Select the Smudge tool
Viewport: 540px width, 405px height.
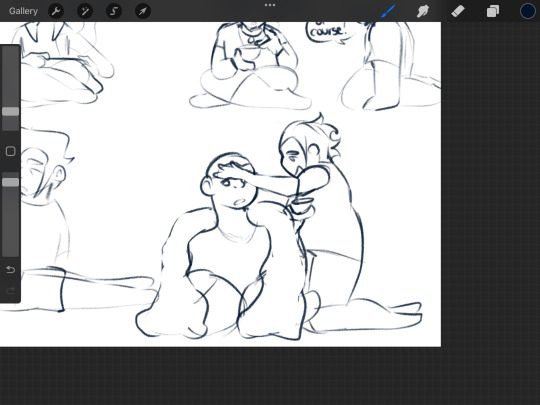tap(423, 11)
